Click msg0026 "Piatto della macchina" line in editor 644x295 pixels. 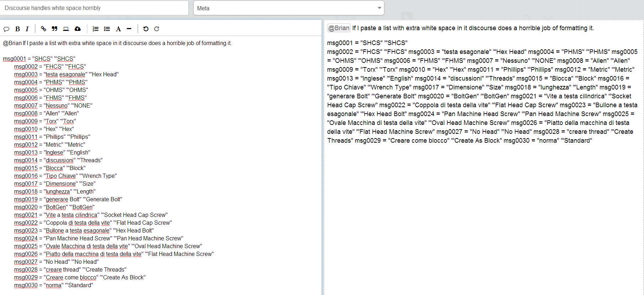tap(114, 254)
